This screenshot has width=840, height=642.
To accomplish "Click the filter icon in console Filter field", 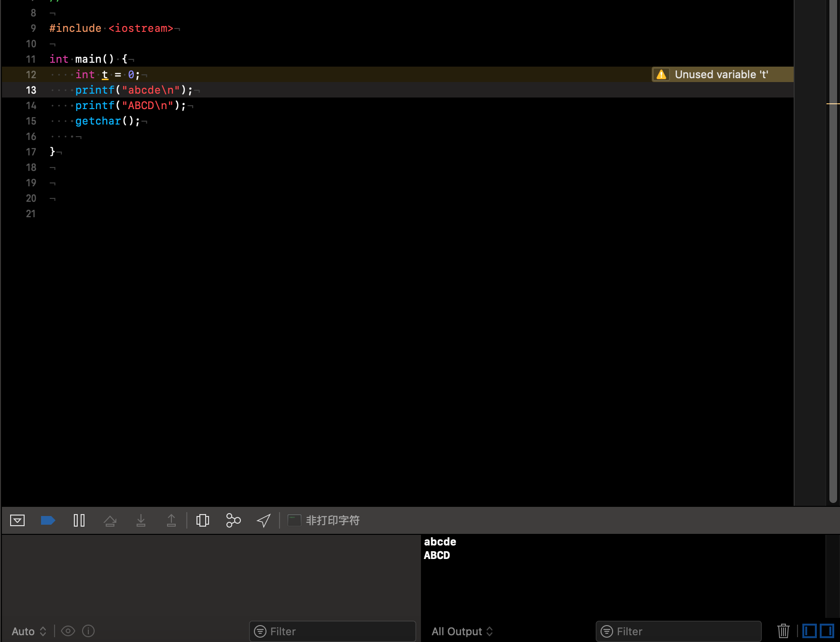I will click(607, 631).
